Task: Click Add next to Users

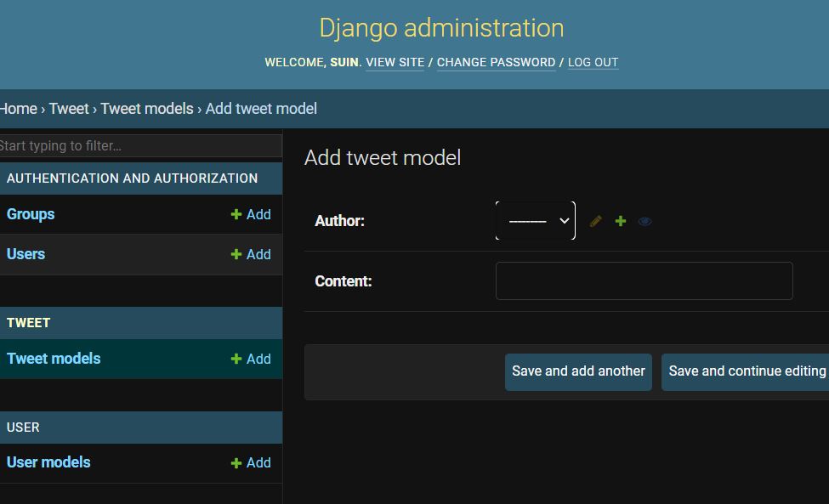Action: click(251, 255)
